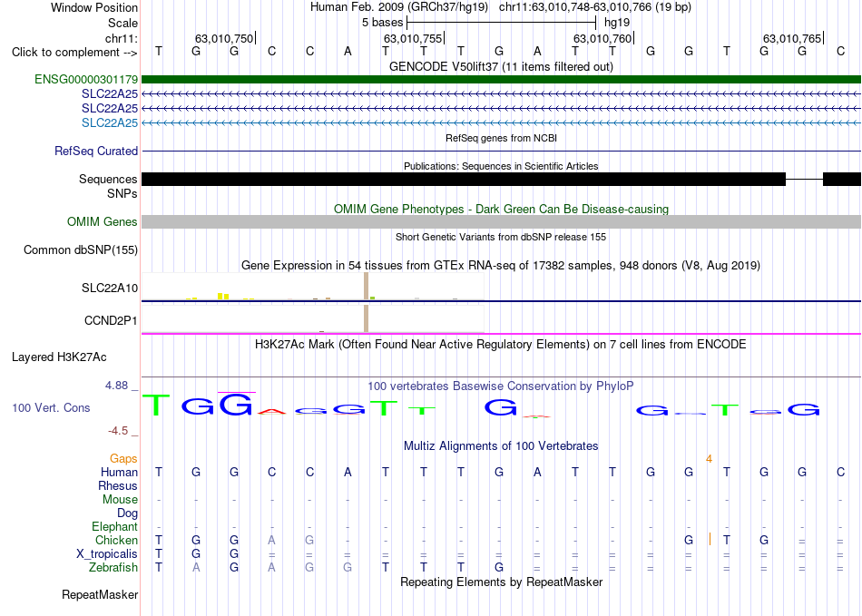Click the 100 Vert. Cons label
862x616 pixels.
point(51,407)
